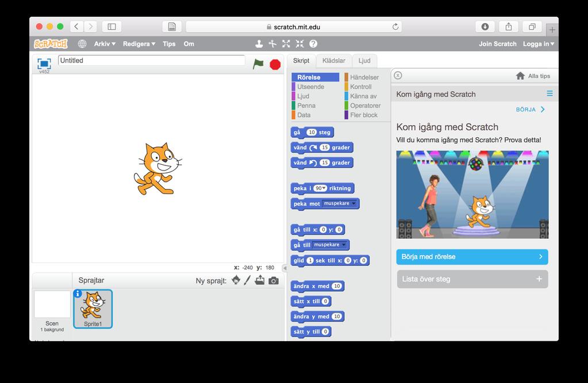Select the Delete scissors tool
The width and height of the screenshot is (588, 383).
click(x=272, y=44)
